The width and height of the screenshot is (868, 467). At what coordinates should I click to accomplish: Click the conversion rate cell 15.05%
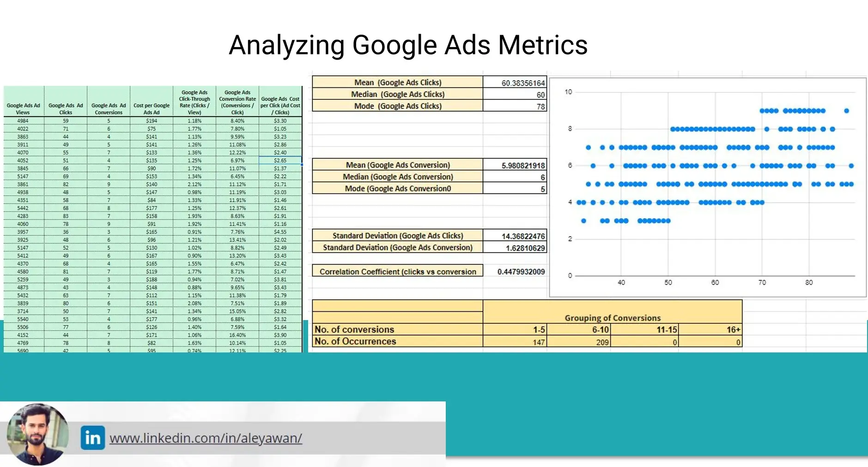tap(237, 311)
